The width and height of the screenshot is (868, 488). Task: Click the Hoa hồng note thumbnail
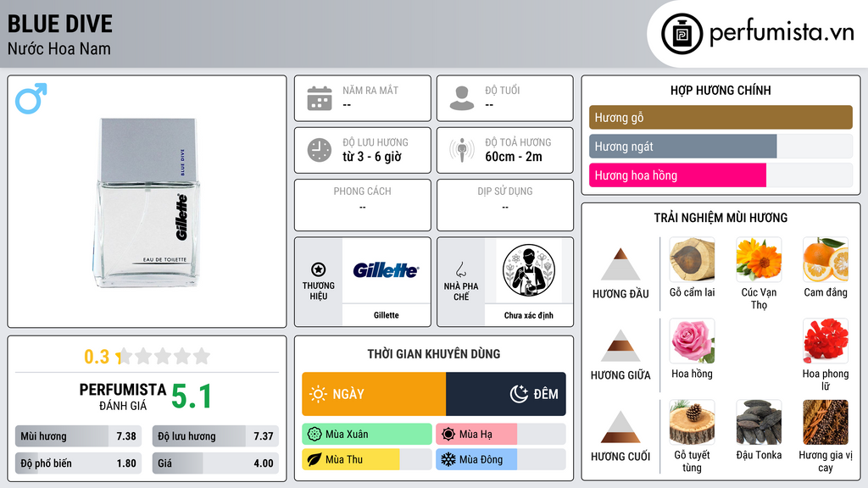click(x=692, y=341)
